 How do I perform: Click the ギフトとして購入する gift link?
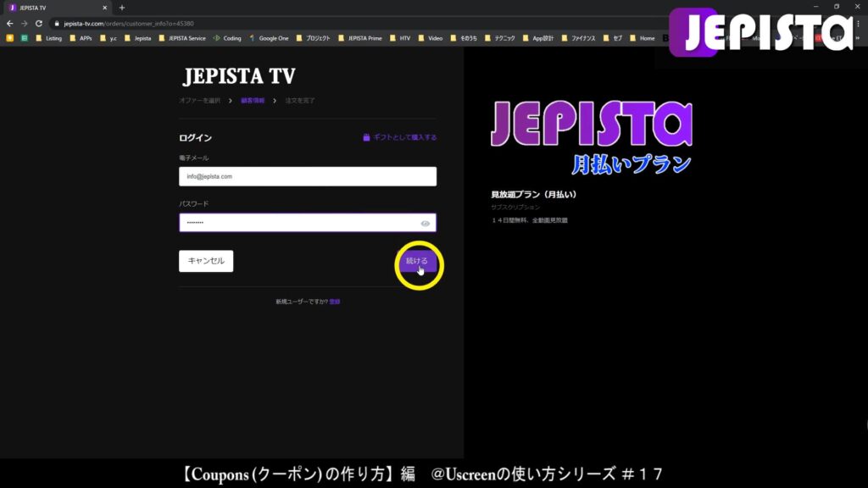pos(404,137)
